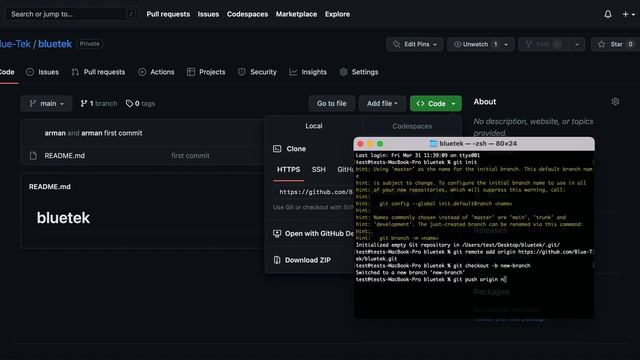Open Issues in top navigation bar
Image resolution: width=640 pixels, height=360 pixels.
[x=208, y=14]
